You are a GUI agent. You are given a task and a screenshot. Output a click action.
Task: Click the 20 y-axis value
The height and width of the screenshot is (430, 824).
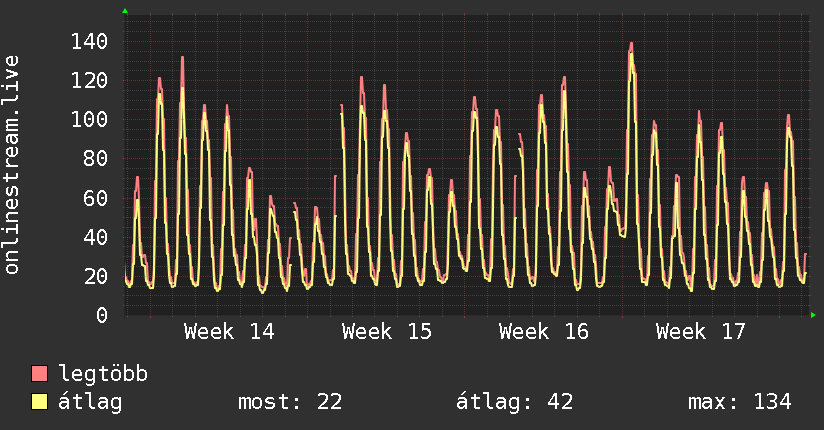click(96, 277)
